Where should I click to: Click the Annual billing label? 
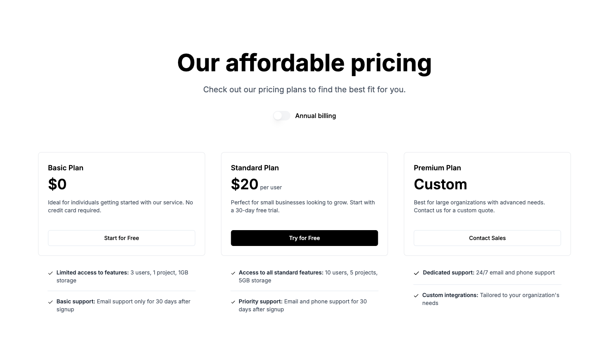tap(315, 116)
